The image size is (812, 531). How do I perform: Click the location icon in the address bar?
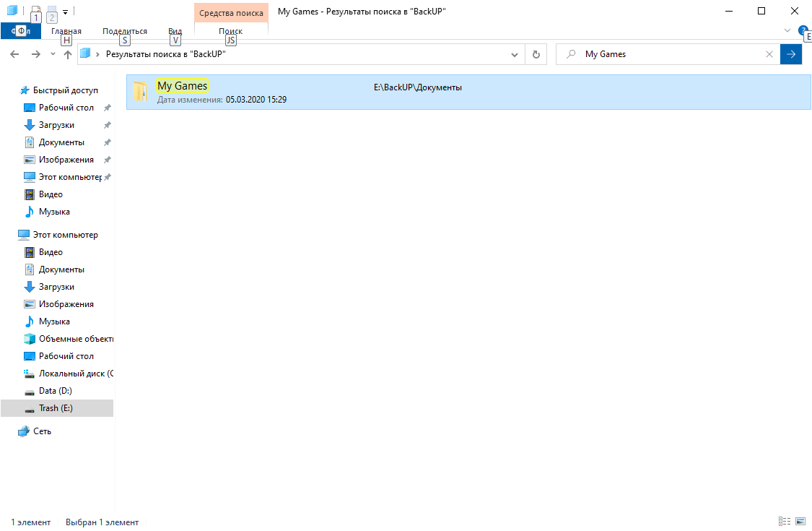[x=85, y=53]
